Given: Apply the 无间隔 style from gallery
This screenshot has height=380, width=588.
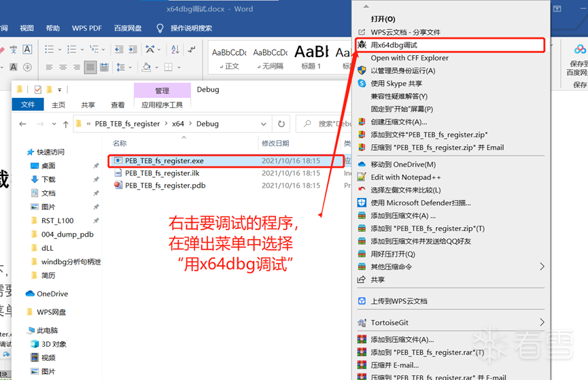Looking at the screenshot, I should (x=270, y=58).
